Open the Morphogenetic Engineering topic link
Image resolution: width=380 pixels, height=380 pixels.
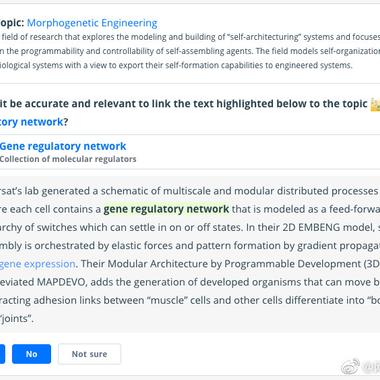coord(92,23)
